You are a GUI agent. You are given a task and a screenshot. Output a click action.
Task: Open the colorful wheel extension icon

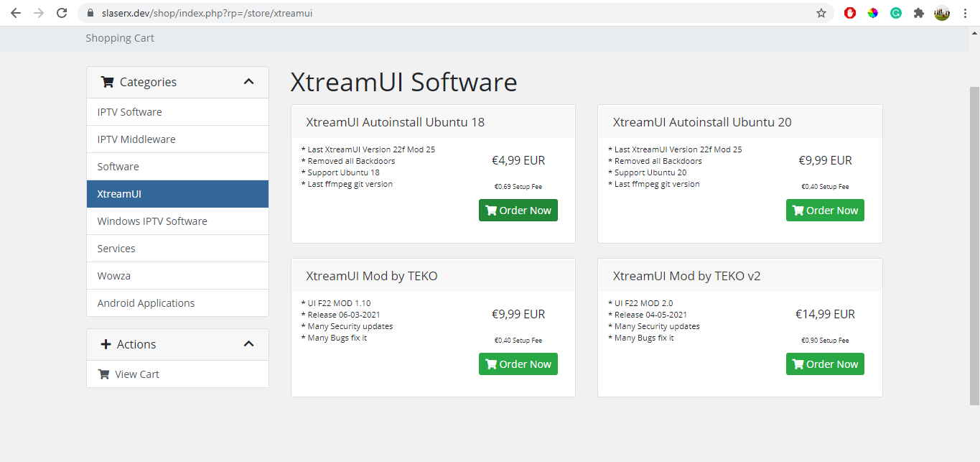tap(873, 13)
